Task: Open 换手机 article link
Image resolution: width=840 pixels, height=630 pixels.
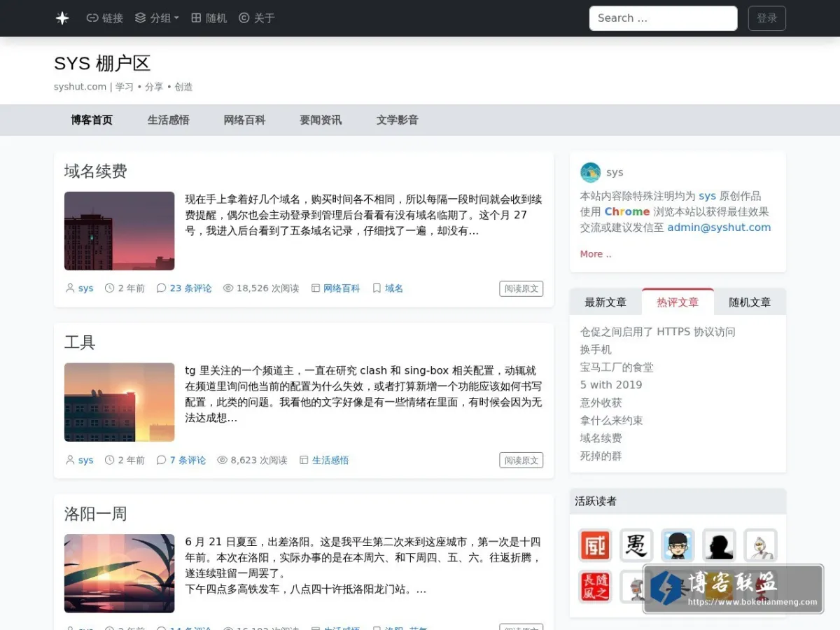Action: point(596,349)
